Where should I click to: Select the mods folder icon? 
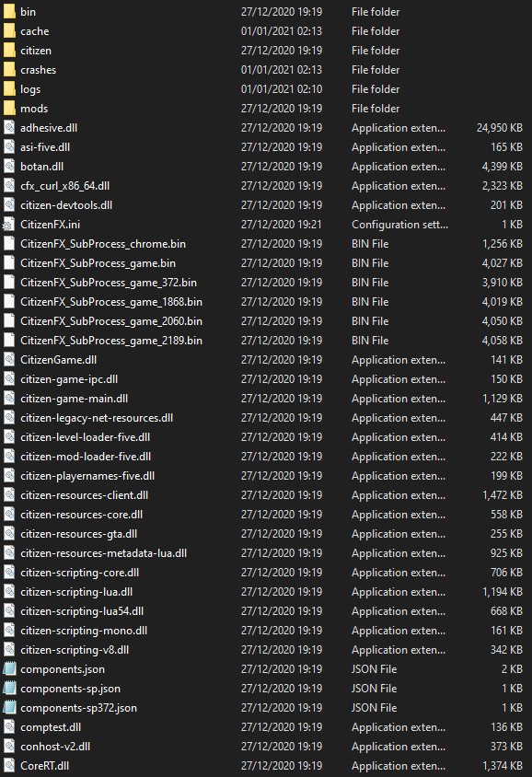[x=9, y=109]
